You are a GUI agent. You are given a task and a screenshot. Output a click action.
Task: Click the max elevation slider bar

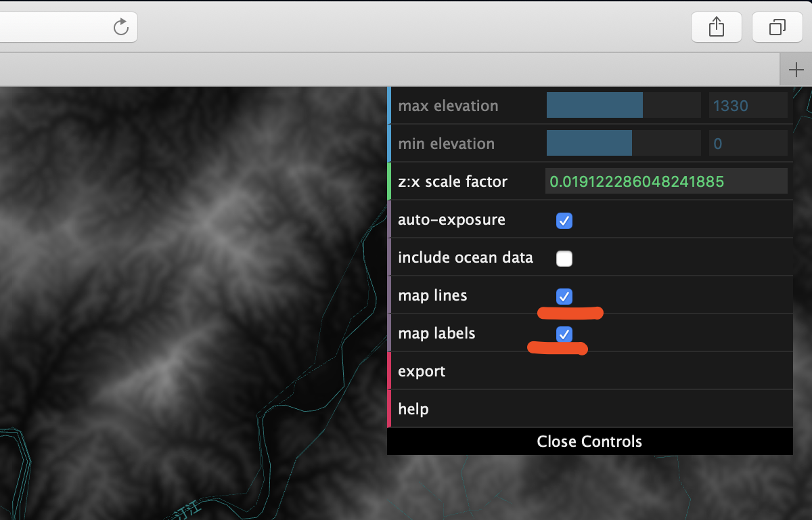coord(623,106)
